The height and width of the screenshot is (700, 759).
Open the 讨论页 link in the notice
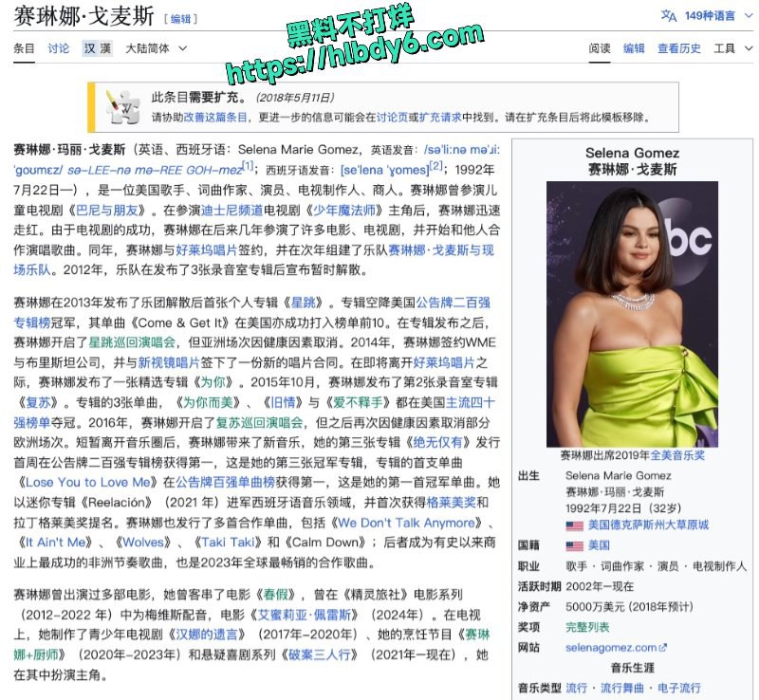coord(392,118)
